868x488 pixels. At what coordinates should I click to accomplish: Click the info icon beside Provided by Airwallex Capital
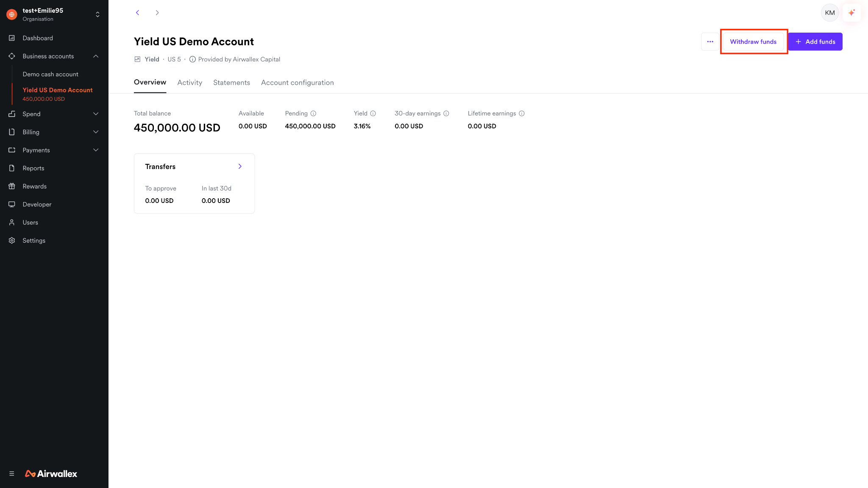(x=192, y=59)
